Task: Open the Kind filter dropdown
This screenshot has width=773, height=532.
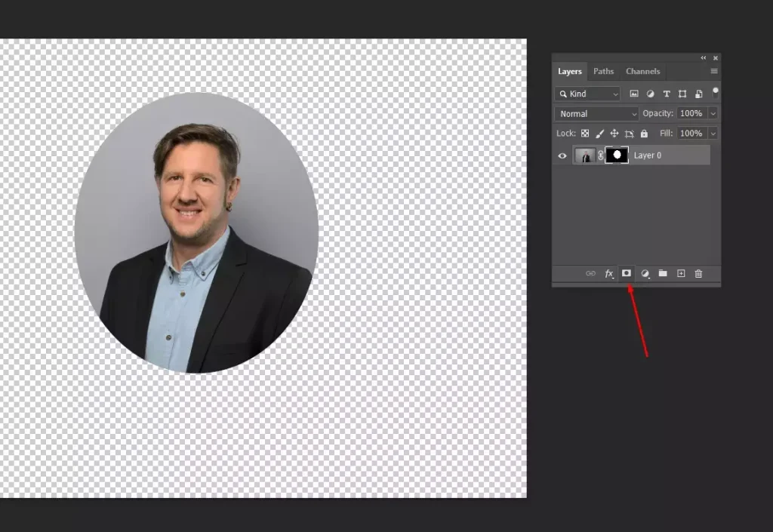Action: (x=587, y=94)
